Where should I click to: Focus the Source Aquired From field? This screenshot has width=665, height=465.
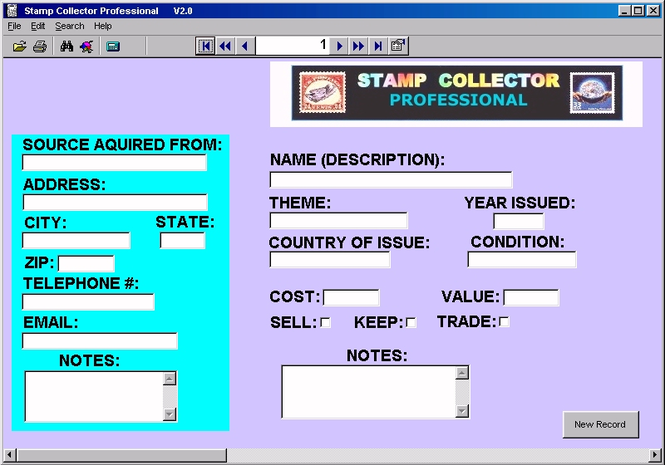point(115,162)
